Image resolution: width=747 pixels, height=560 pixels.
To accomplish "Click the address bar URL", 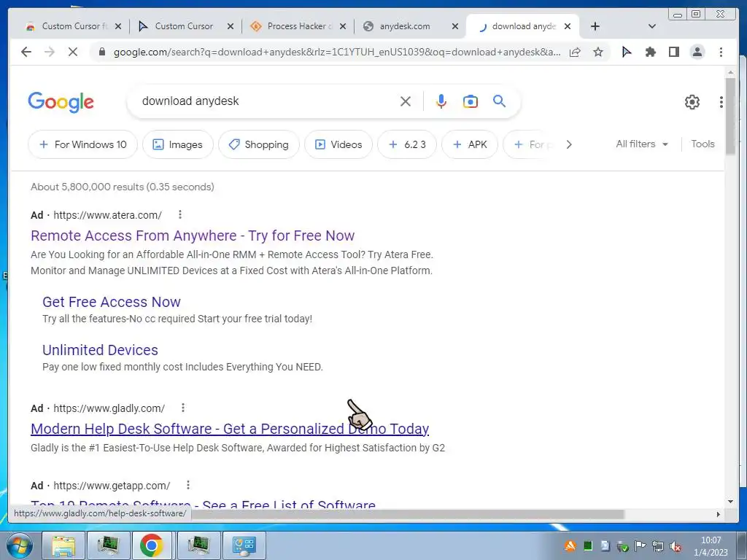I will [337, 52].
